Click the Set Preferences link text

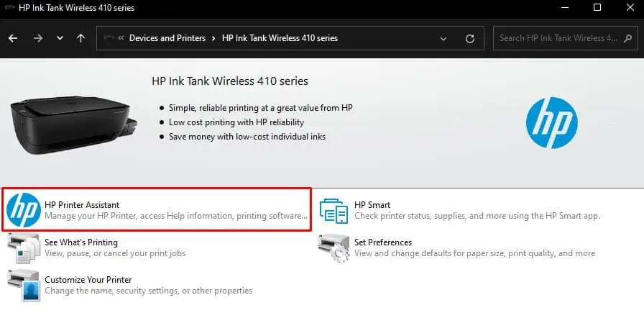[x=383, y=242]
